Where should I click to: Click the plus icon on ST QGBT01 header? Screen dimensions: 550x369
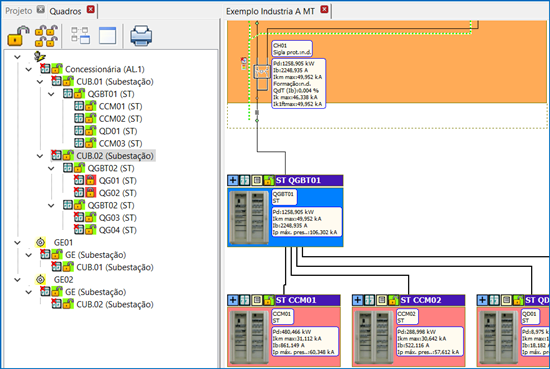tap(233, 180)
